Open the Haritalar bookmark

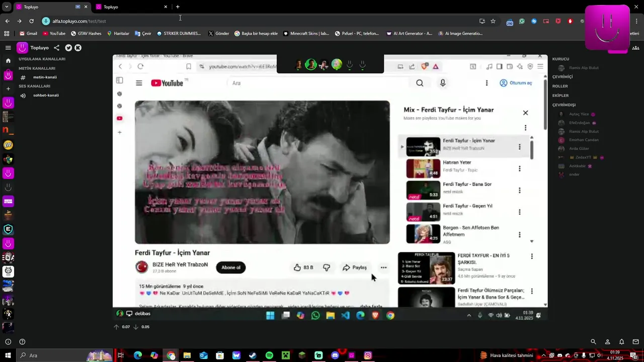point(118,34)
